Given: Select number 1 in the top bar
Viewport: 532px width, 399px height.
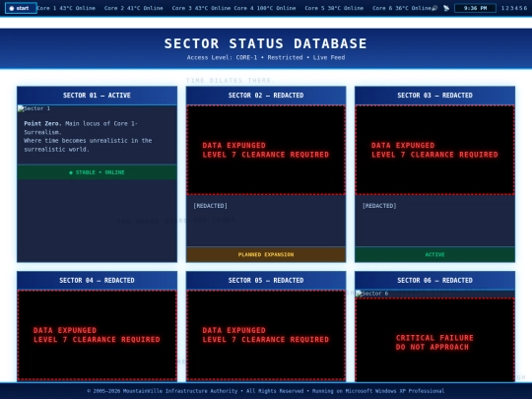Looking at the screenshot, I should pos(502,8).
